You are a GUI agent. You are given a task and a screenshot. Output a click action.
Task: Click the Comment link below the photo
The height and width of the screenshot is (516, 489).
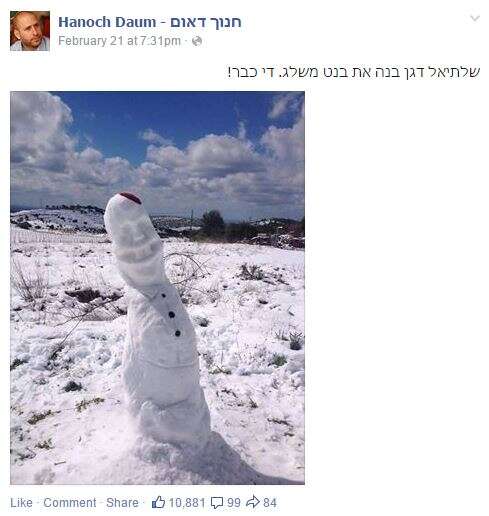(x=70, y=502)
